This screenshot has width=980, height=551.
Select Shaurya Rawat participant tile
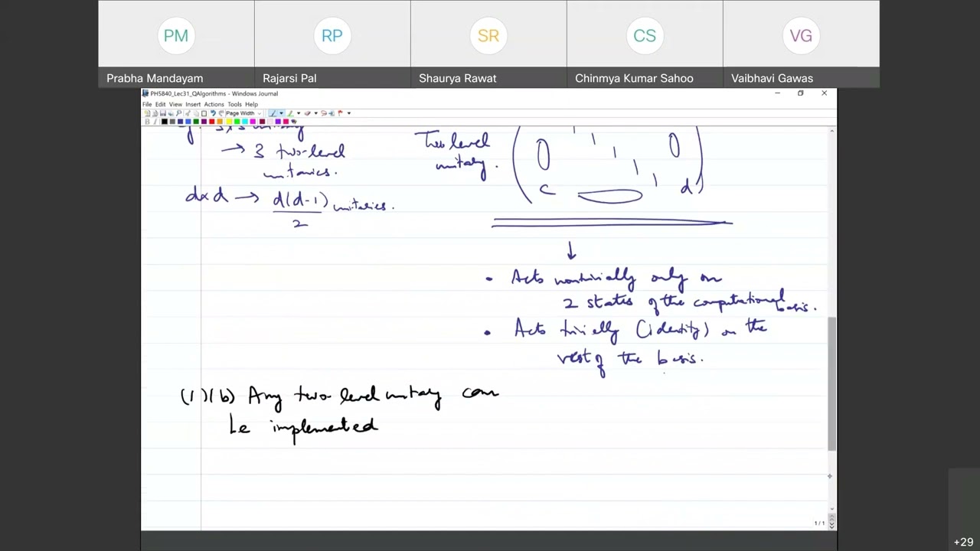[488, 44]
